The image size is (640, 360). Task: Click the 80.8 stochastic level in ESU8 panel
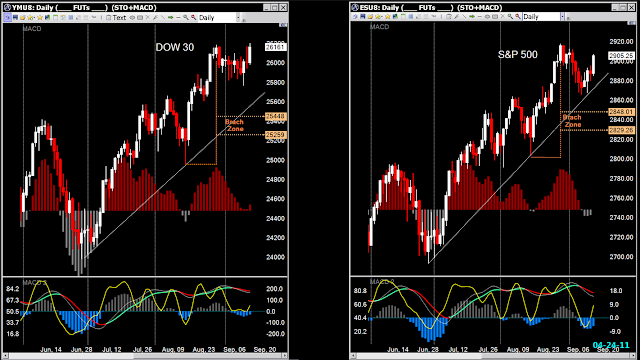click(x=360, y=291)
